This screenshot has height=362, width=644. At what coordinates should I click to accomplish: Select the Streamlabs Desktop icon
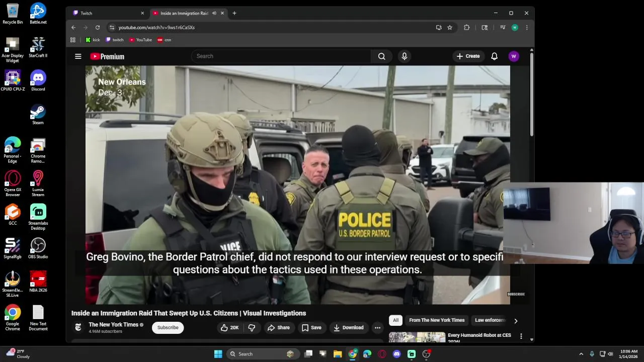(38, 217)
